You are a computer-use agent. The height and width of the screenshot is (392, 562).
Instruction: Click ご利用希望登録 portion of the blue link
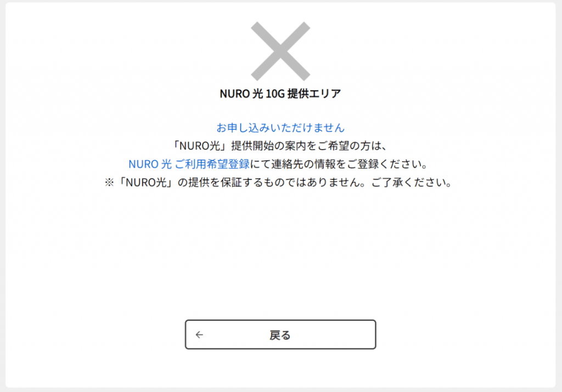click(x=212, y=164)
